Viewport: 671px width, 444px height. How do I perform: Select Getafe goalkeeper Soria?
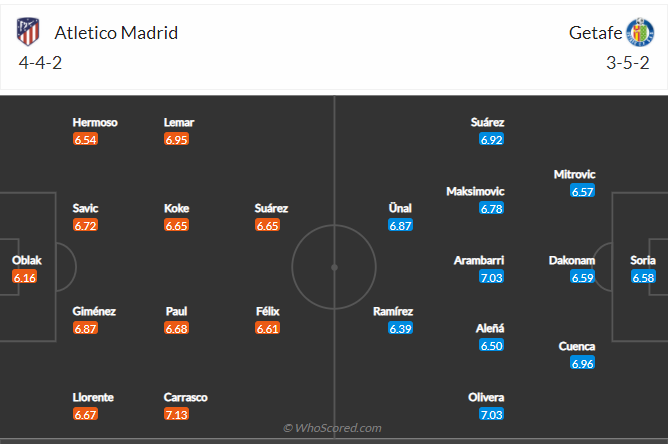pyautogui.click(x=643, y=260)
